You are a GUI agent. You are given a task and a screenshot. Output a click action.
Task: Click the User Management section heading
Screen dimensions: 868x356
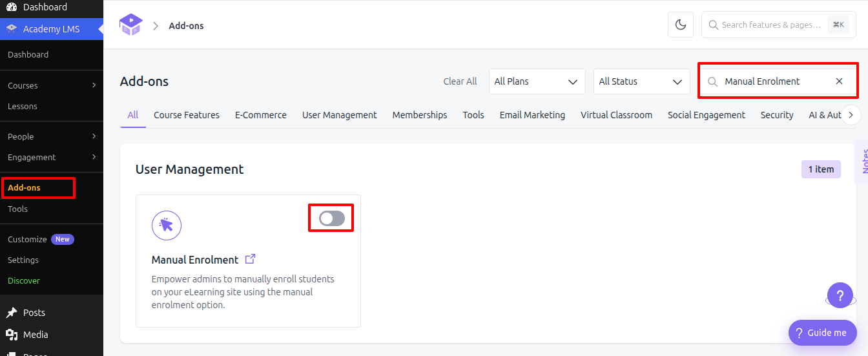point(190,169)
